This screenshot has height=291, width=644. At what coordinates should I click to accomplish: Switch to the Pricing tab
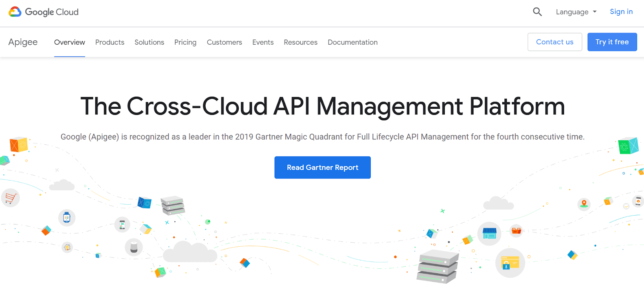click(x=186, y=42)
